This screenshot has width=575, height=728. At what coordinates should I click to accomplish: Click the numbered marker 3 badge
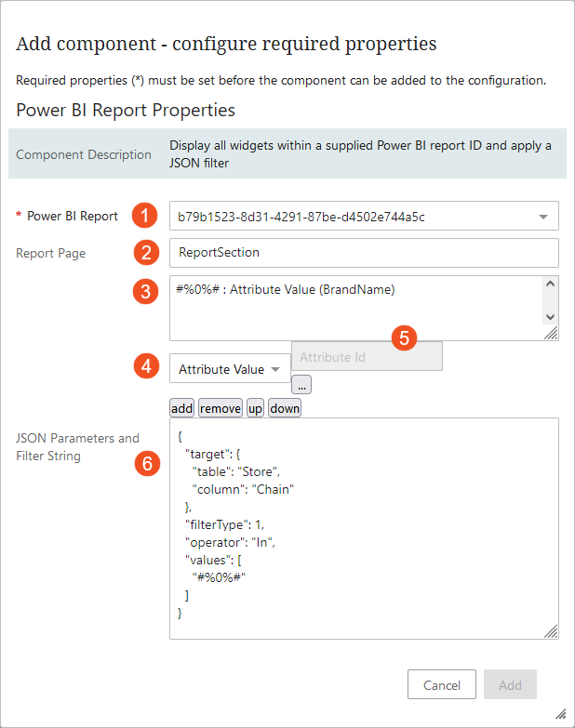pos(143,291)
